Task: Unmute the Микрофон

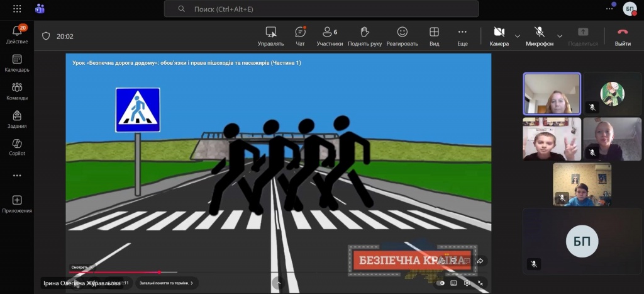Action: 539,36
